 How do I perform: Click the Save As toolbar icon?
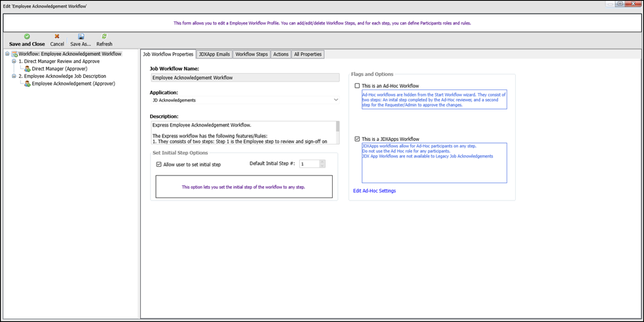coord(81,36)
